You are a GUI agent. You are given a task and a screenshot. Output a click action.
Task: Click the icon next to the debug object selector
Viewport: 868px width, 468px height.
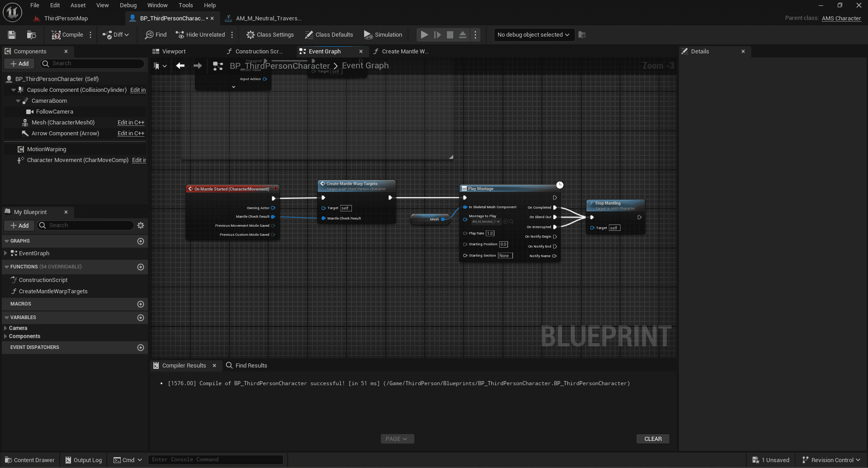pyautogui.click(x=582, y=35)
